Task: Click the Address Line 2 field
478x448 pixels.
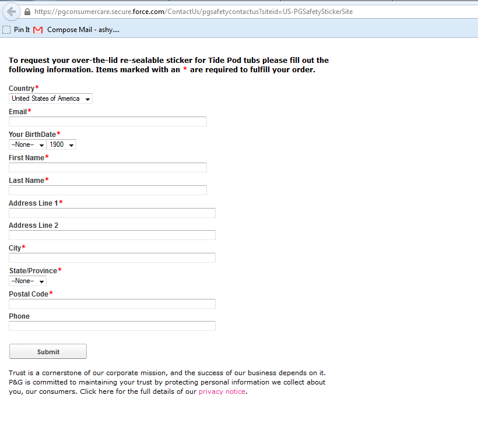Action: coord(112,235)
